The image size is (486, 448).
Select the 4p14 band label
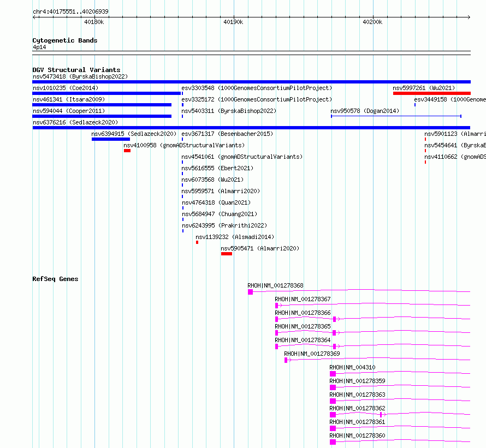pos(39,47)
